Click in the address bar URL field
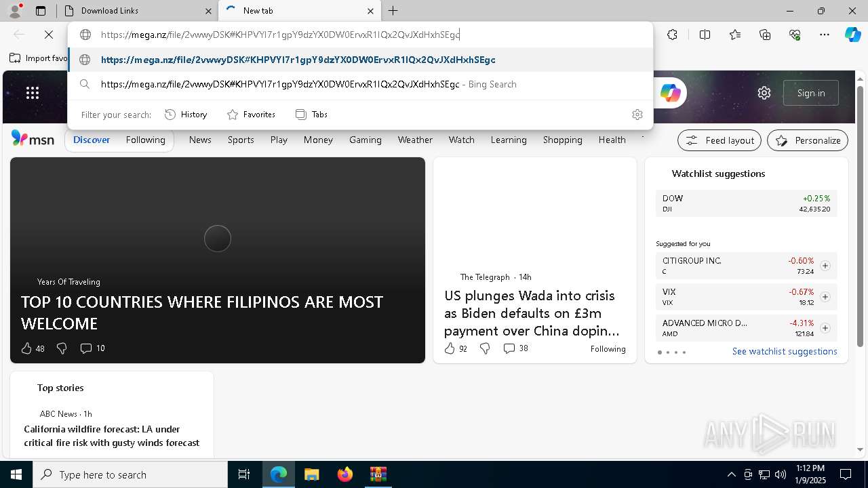 [x=359, y=35]
